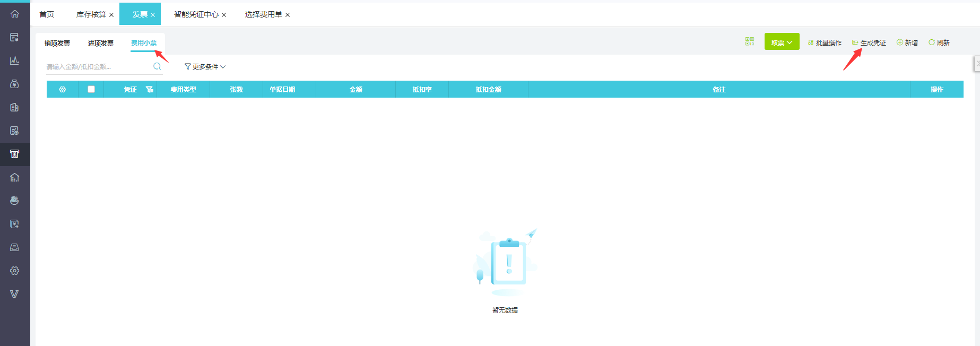Image resolution: width=980 pixels, height=346 pixels.
Task: Click the search magnifier icon
Action: point(157,66)
